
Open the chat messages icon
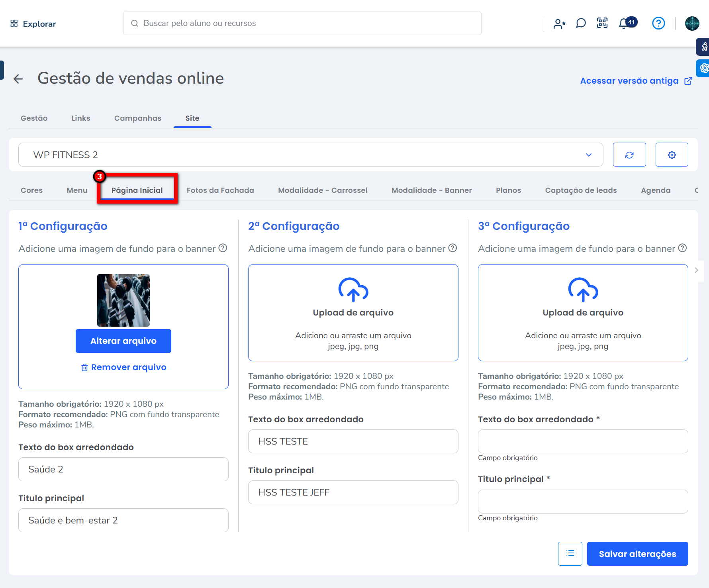pos(581,24)
